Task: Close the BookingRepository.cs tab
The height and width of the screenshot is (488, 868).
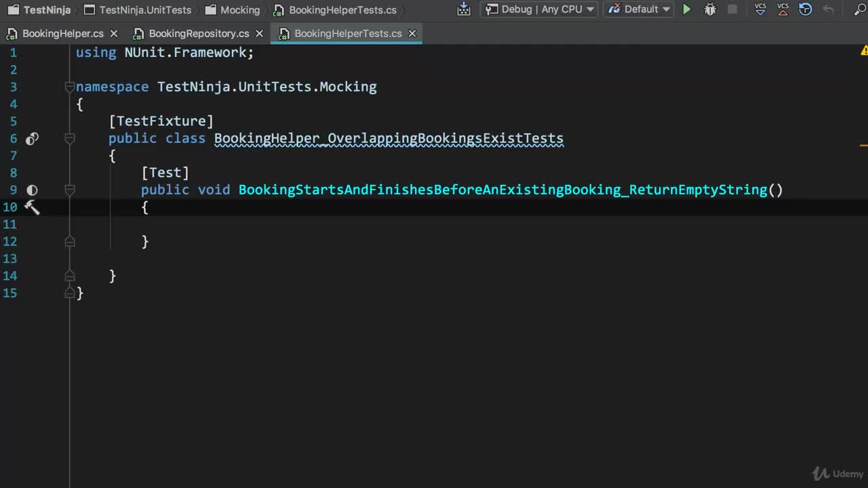Action: [x=259, y=33]
